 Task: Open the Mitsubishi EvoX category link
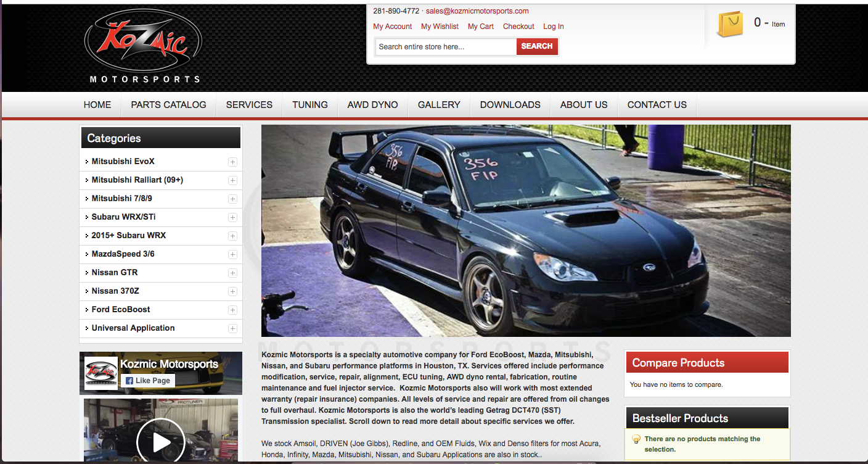click(123, 162)
